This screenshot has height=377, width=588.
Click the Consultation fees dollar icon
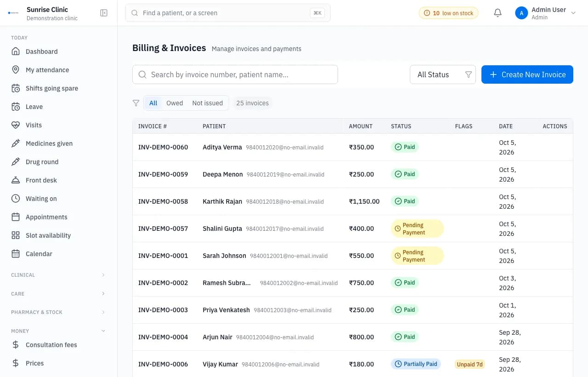[x=16, y=345]
